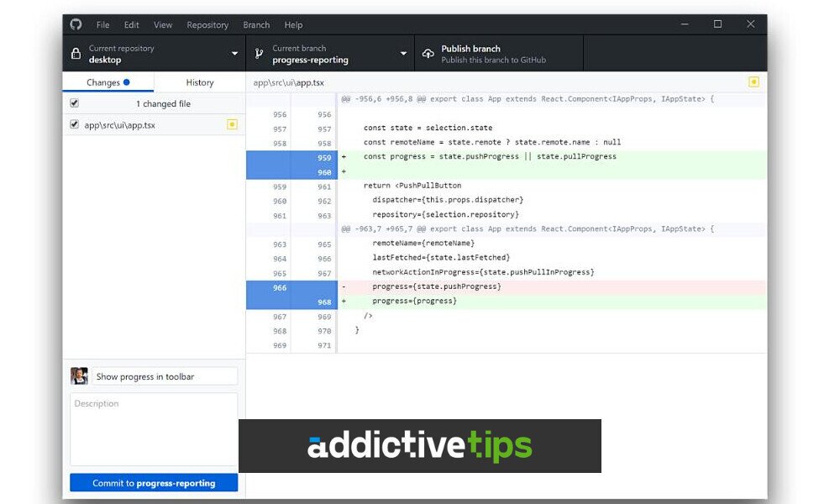Toggle selection of added diff line 959
This screenshot has height=504, width=840.
[292, 157]
